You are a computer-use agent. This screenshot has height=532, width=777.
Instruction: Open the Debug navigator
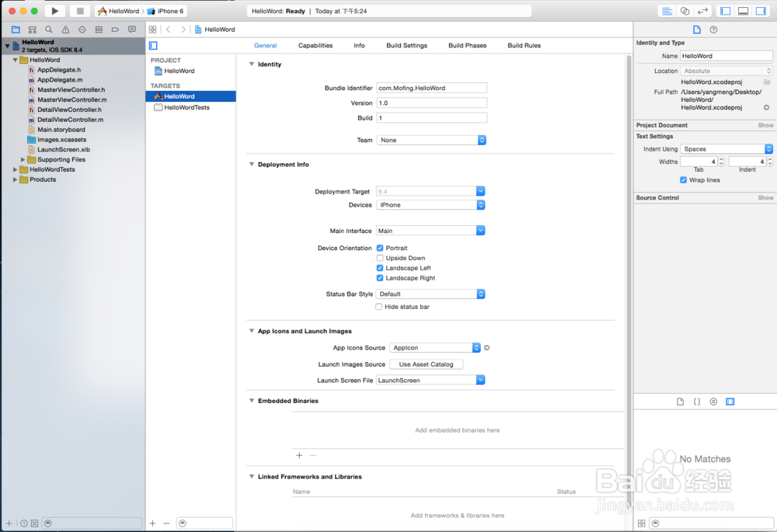tap(99, 30)
